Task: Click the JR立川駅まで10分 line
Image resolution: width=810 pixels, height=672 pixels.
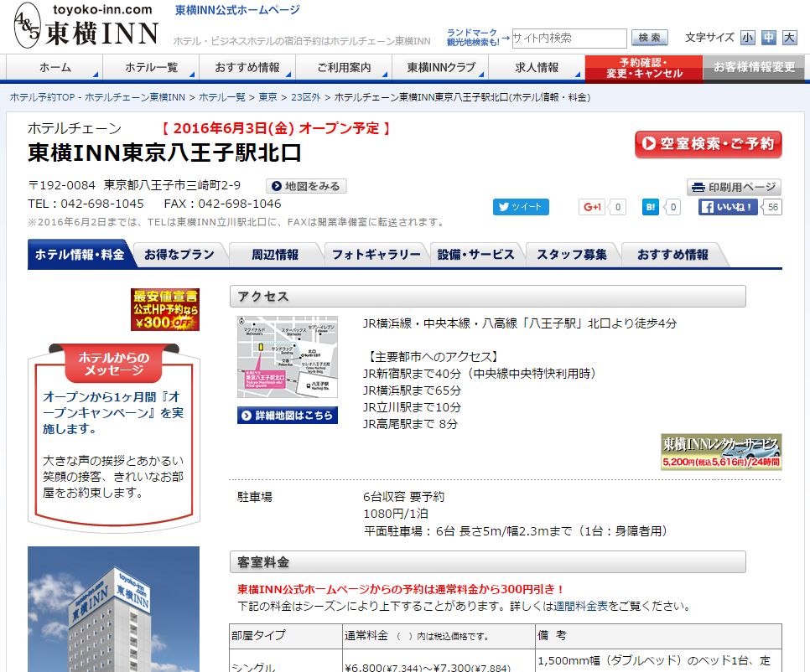Action: click(413, 407)
